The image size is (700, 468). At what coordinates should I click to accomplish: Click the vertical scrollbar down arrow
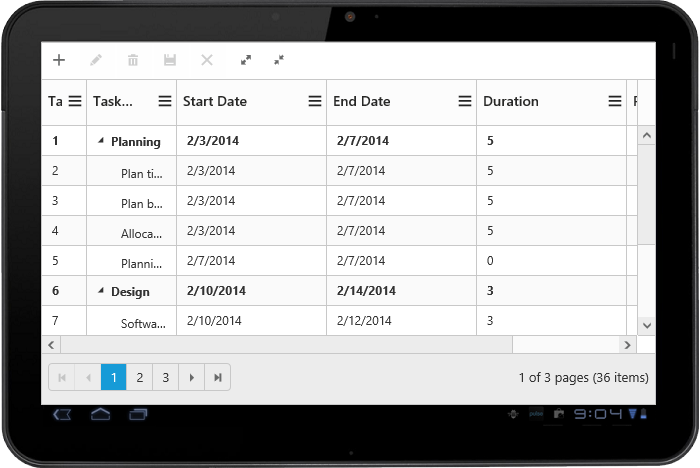(646, 325)
